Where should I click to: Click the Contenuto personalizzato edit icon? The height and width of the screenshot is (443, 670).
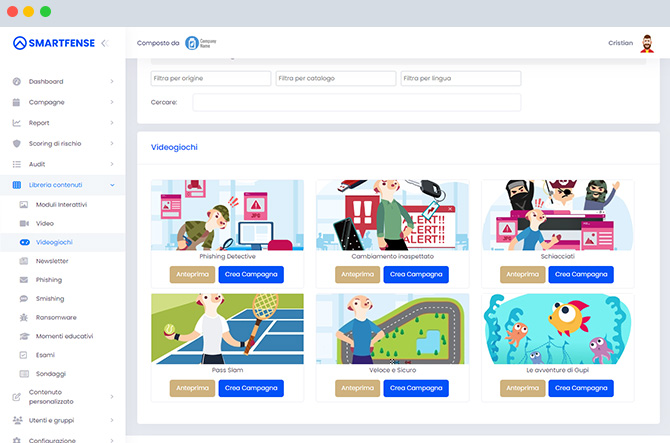tap(17, 397)
